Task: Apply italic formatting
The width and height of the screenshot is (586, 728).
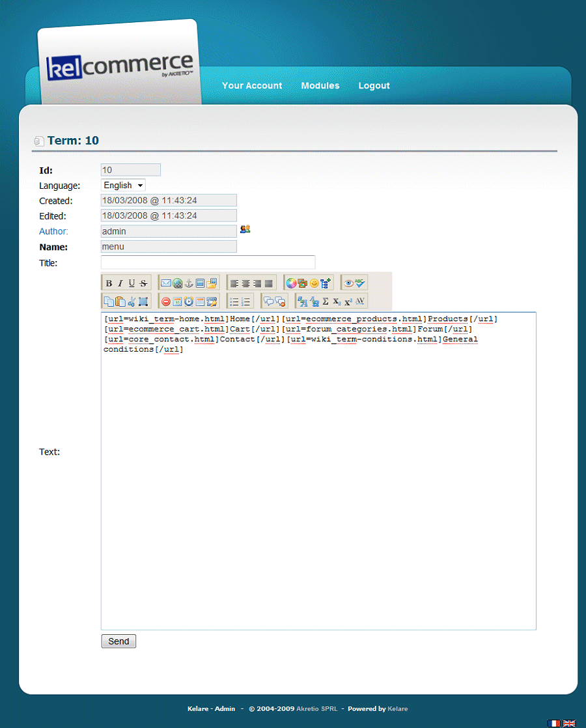Action: [120, 283]
